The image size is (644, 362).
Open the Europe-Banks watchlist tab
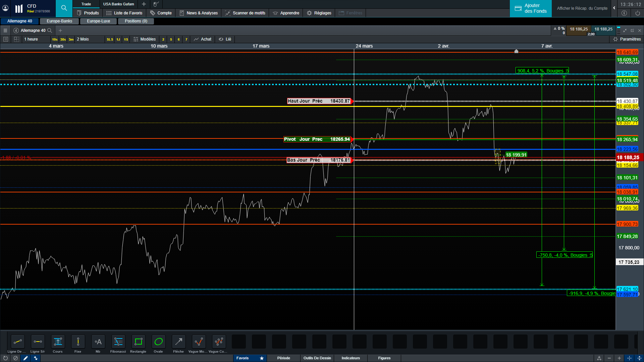point(59,21)
